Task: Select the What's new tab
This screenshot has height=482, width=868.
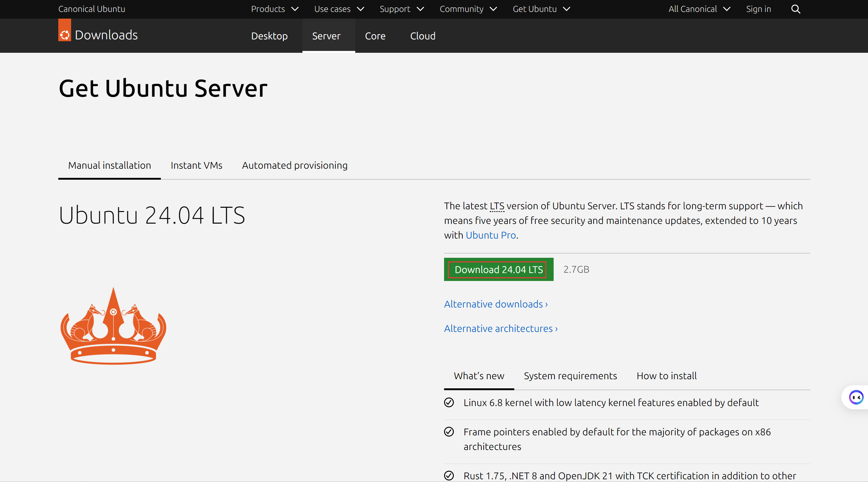Action: point(479,376)
